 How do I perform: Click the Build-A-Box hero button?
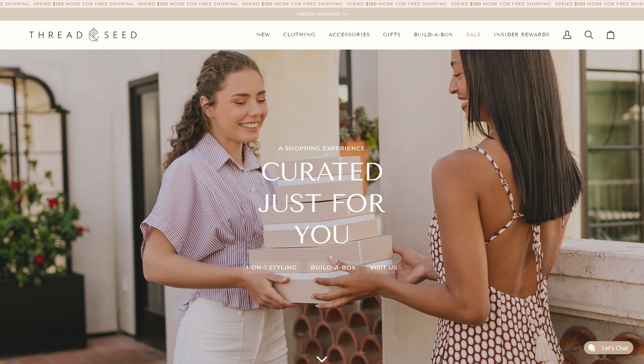(333, 267)
